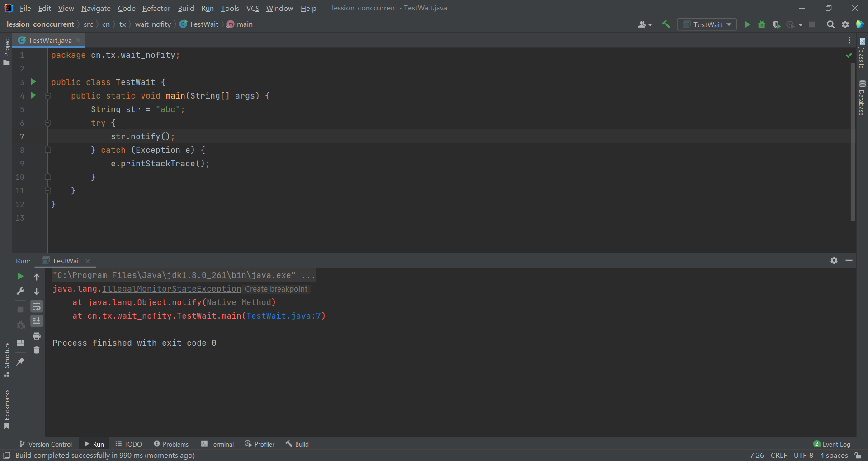
Task: Click the Build project hammer icon
Action: pos(666,24)
